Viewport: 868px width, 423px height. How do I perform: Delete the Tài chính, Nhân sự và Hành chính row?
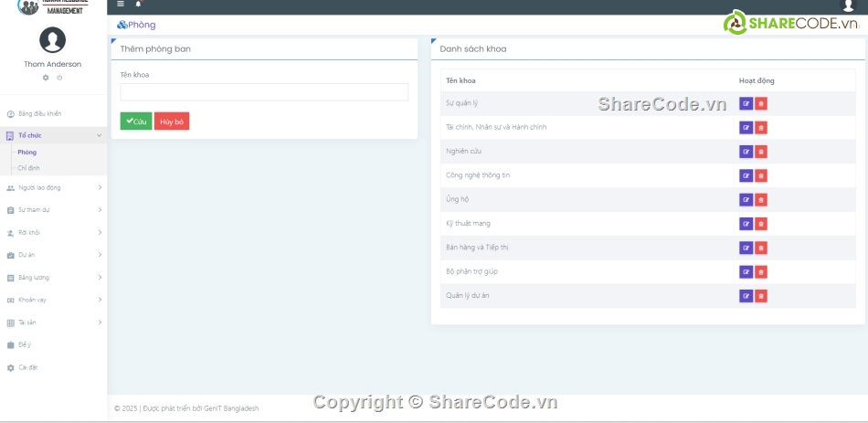(760, 128)
